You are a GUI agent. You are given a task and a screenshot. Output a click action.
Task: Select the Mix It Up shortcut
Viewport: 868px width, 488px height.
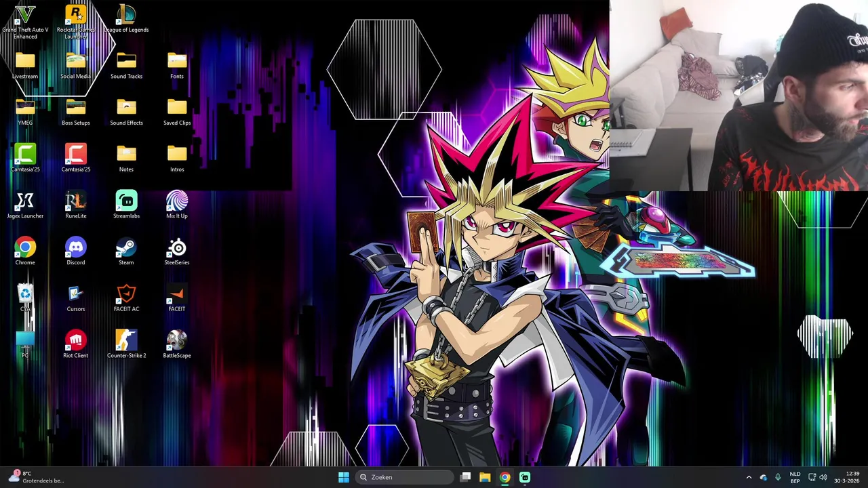(177, 205)
